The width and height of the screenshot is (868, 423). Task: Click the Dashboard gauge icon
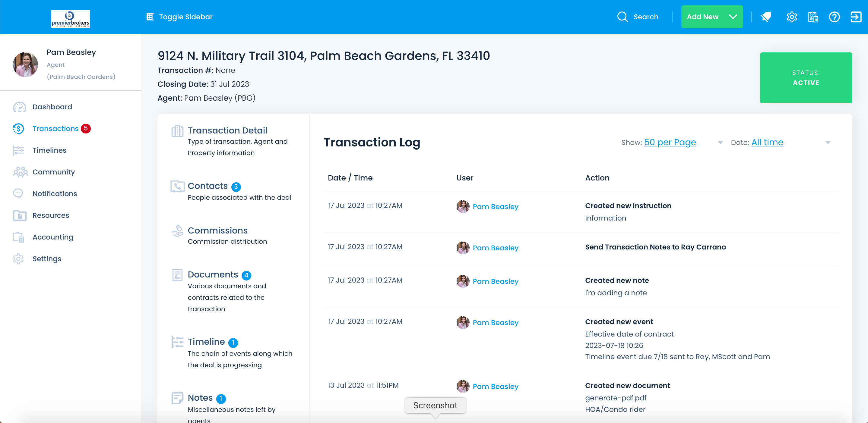[19, 107]
